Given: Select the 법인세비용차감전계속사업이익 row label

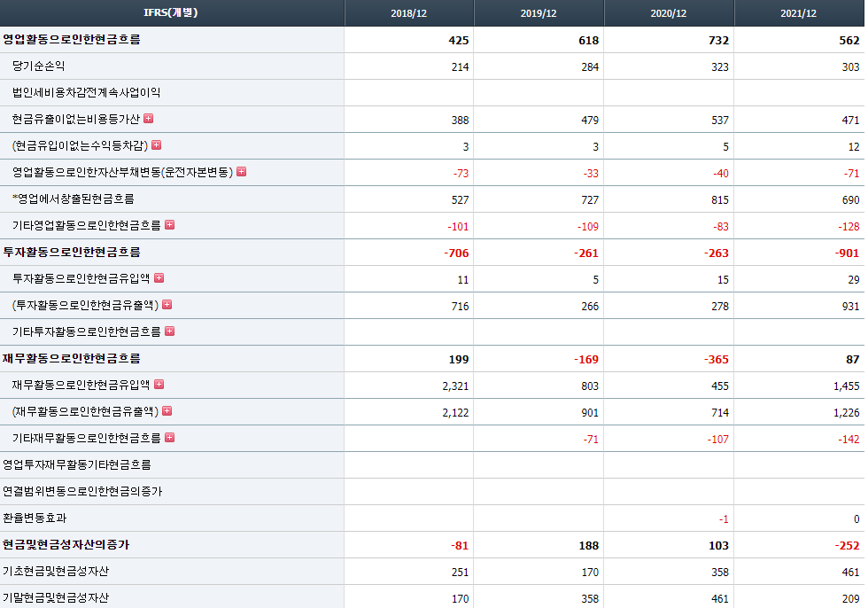Looking at the screenshot, I should 86,92.
